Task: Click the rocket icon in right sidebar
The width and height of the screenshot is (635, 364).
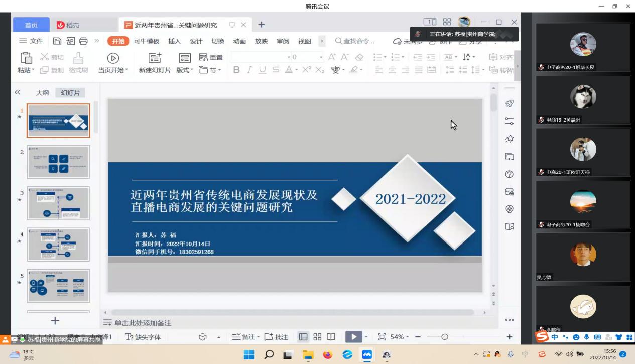Action: tap(509, 103)
